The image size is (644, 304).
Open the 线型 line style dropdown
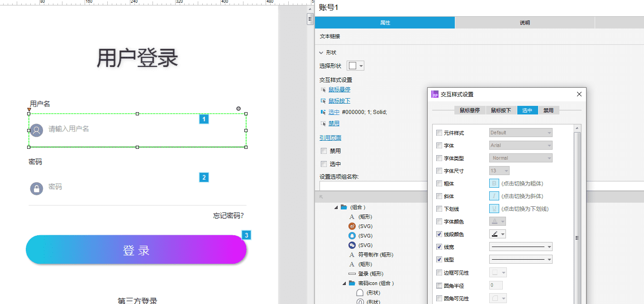(520, 260)
